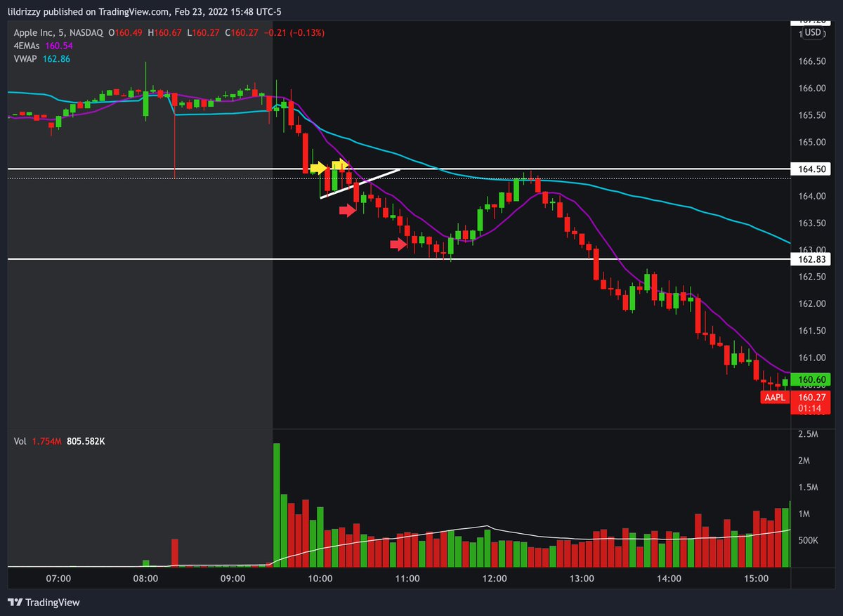The height and width of the screenshot is (616, 843).
Task: Toggle the Vol indicator in the volume pane
Action: 20,440
